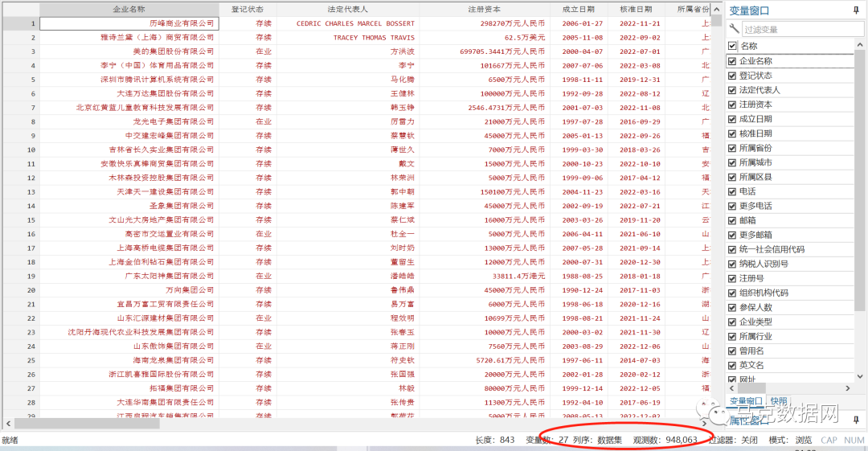Click the 美的集团股份有限公司 cell
This screenshot has height=451, width=868.
[129, 51]
